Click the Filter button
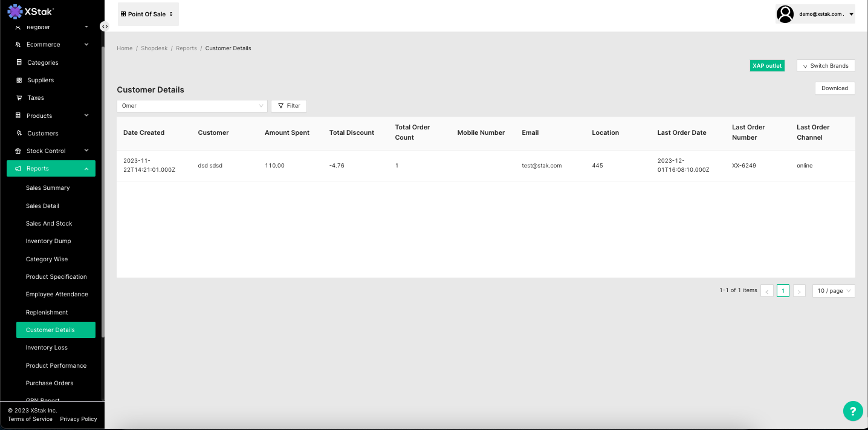 pyautogui.click(x=289, y=106)
